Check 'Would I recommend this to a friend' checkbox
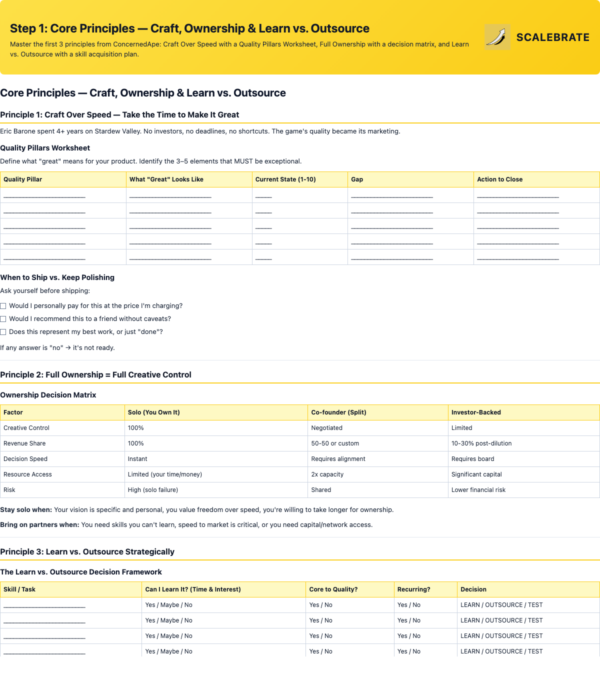 (x=3, y=319)
